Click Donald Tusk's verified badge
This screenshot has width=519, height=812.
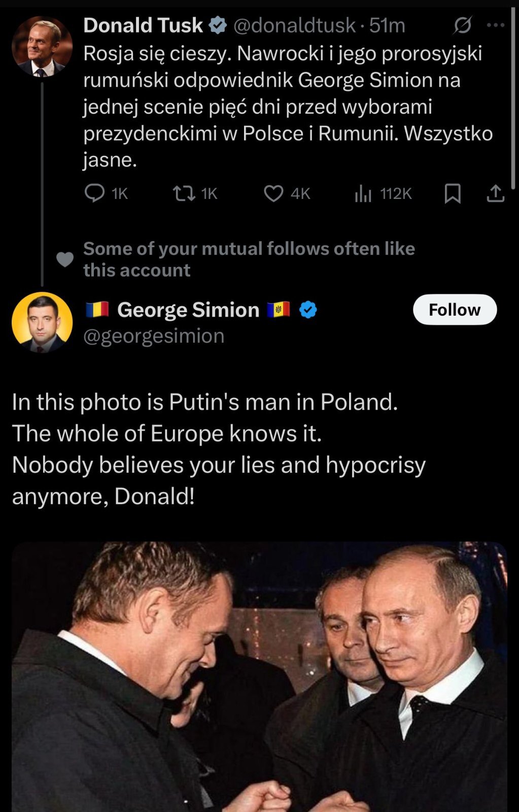(x=218, y=25)
